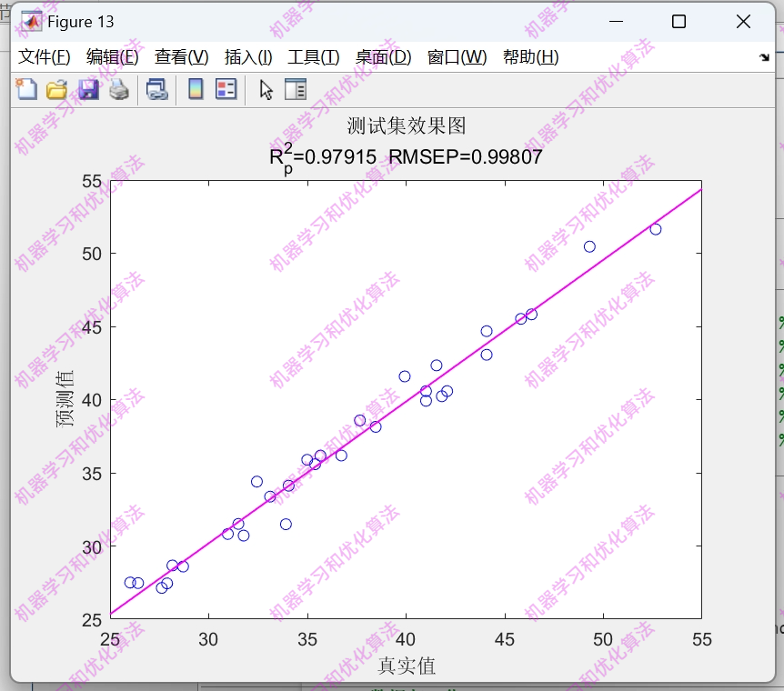Toggle Edit Plot mode with the arrow icon

[265, 88]
